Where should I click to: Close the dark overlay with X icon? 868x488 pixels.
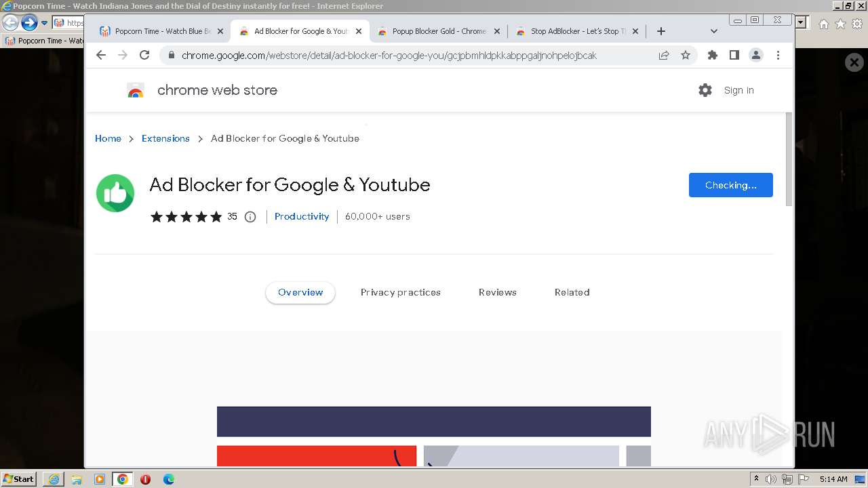(854, 63)
